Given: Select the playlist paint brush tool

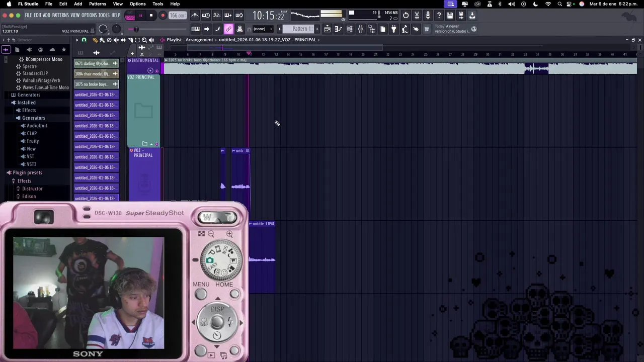Looking at the screenshot, I should coord(102,40).
